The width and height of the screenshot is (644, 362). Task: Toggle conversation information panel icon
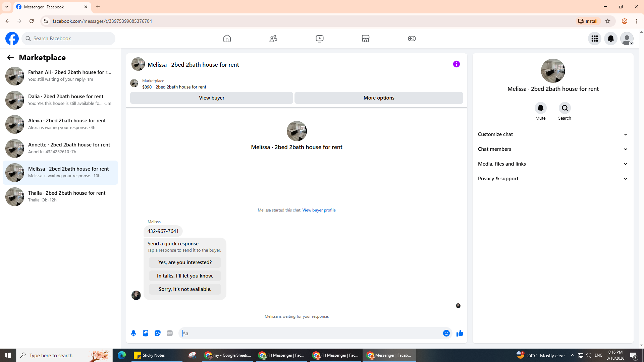pyautogui.click(x=456, y=64)
